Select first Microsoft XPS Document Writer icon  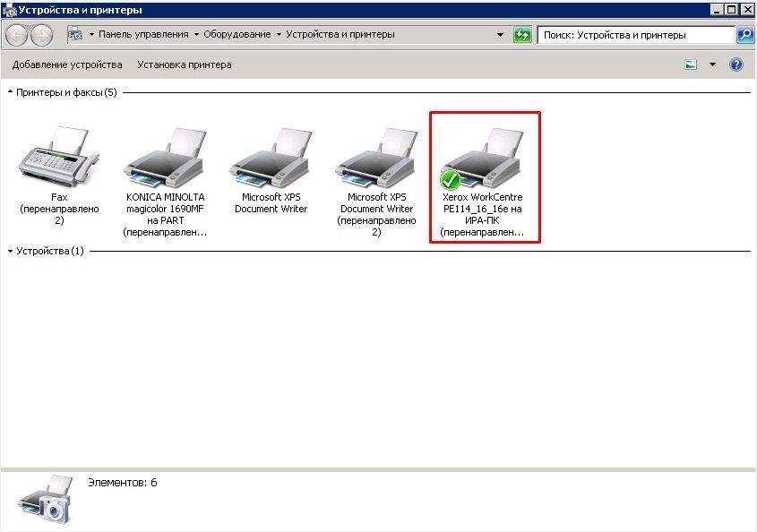[271, 159]
